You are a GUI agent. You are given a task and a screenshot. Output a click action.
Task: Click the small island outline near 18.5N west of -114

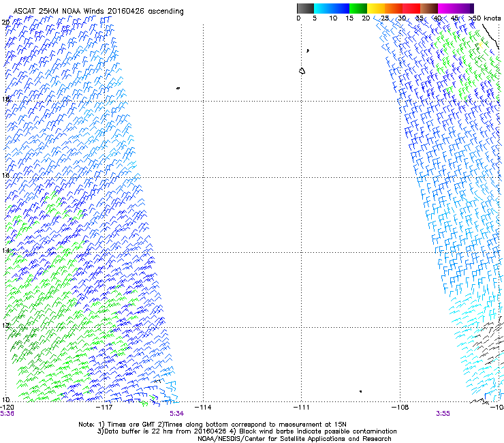[x=178, y=88]
